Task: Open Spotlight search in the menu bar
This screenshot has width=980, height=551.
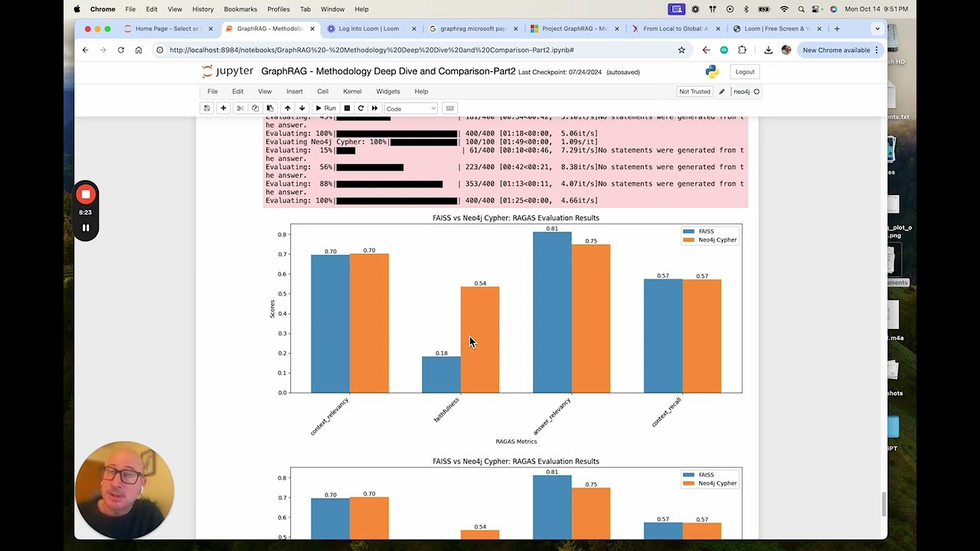Action: (x=801, y=9)
